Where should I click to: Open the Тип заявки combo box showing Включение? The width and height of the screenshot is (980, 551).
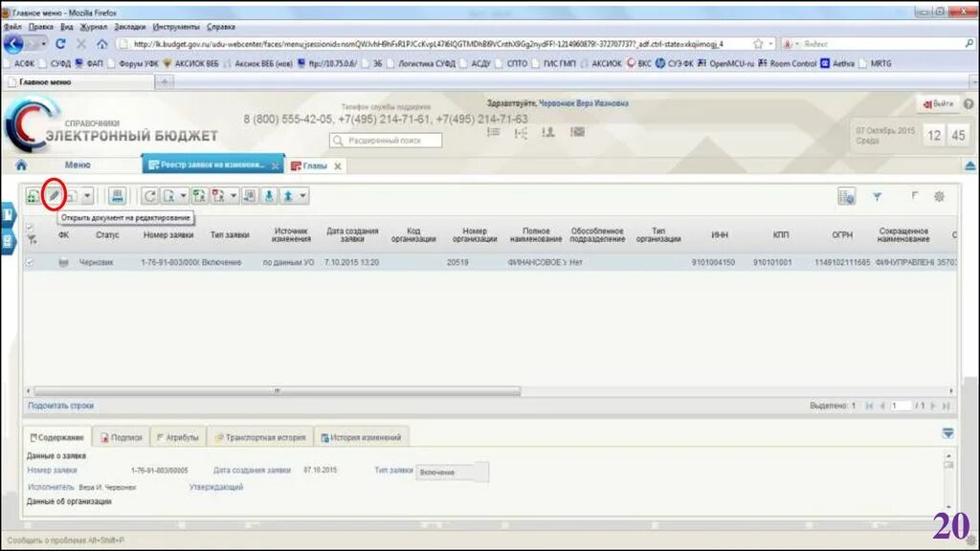point(453,473)
